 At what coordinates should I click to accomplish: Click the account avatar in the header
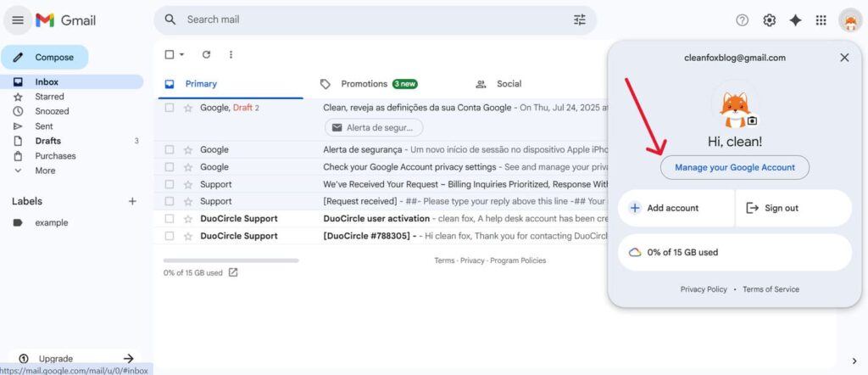pyautogui.click(x=850, y=20)
